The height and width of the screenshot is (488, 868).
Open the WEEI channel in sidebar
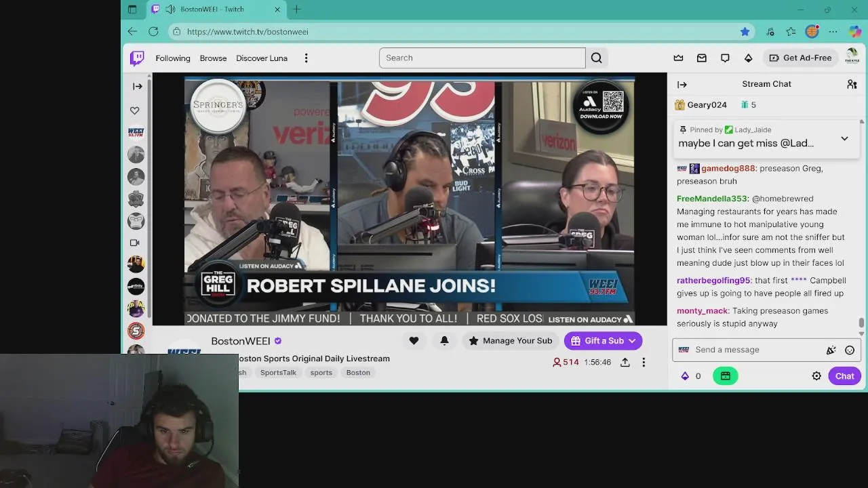pyautogui.click(x=136, y=132)
